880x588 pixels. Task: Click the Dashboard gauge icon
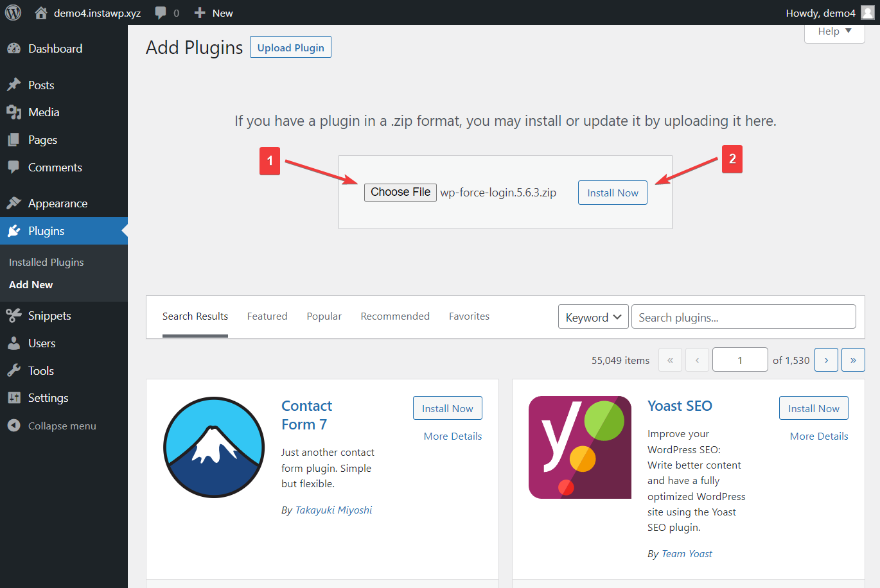pyautogui.click(x=14, y=49)
